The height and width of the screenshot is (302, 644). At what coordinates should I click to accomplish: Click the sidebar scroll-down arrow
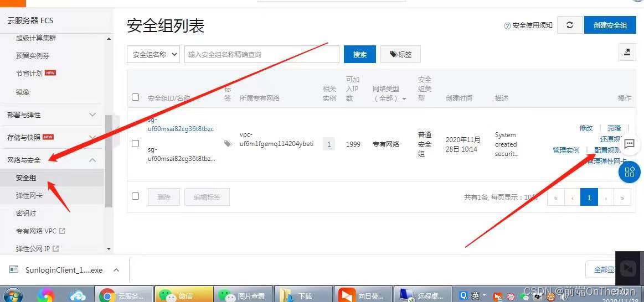(x=109, y=249)
